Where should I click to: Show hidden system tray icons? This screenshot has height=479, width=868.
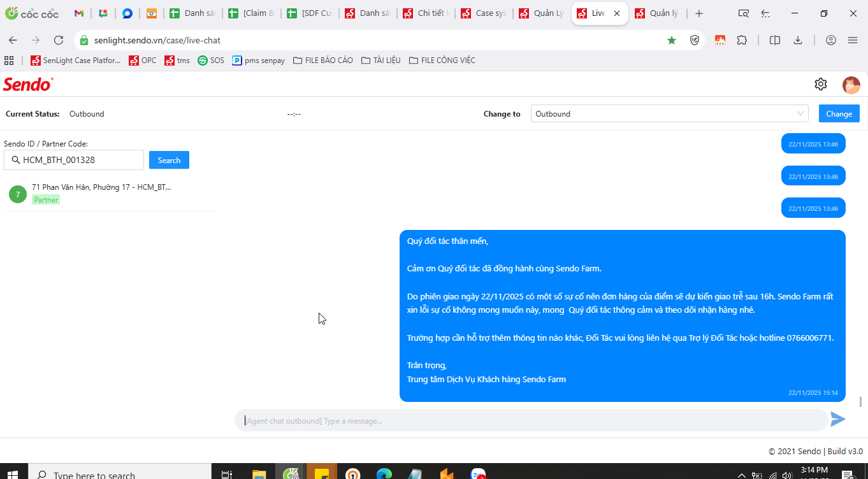[x=741, y=475]
